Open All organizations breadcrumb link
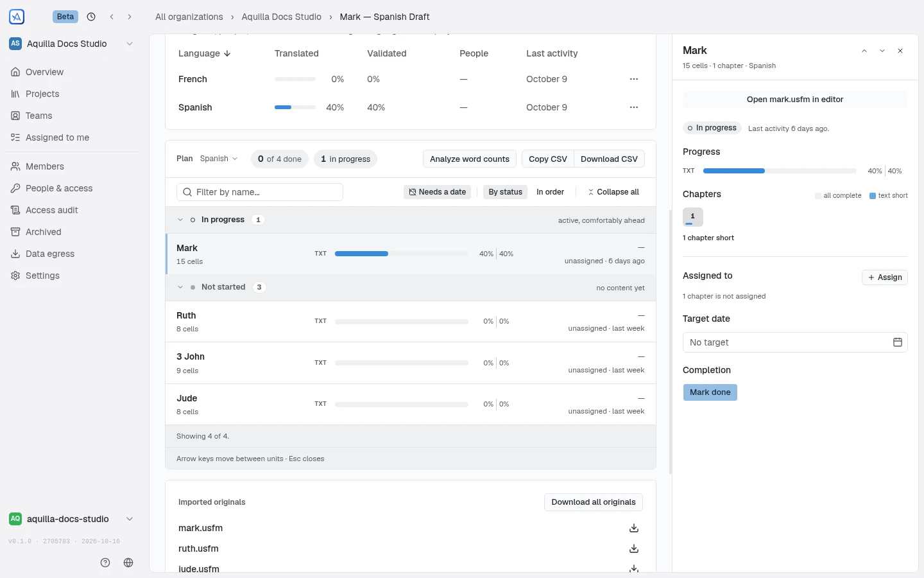The image size is (924, 578). [x=189, y=17]
